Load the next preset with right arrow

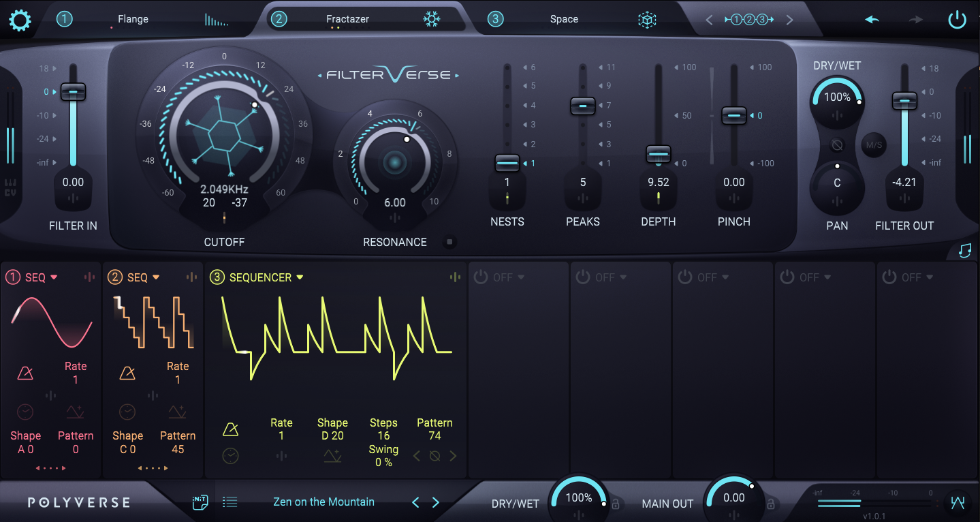coord(436,502)
